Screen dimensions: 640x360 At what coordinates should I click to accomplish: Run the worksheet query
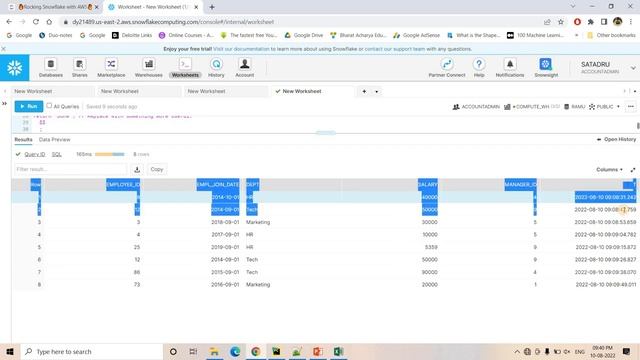29,107
